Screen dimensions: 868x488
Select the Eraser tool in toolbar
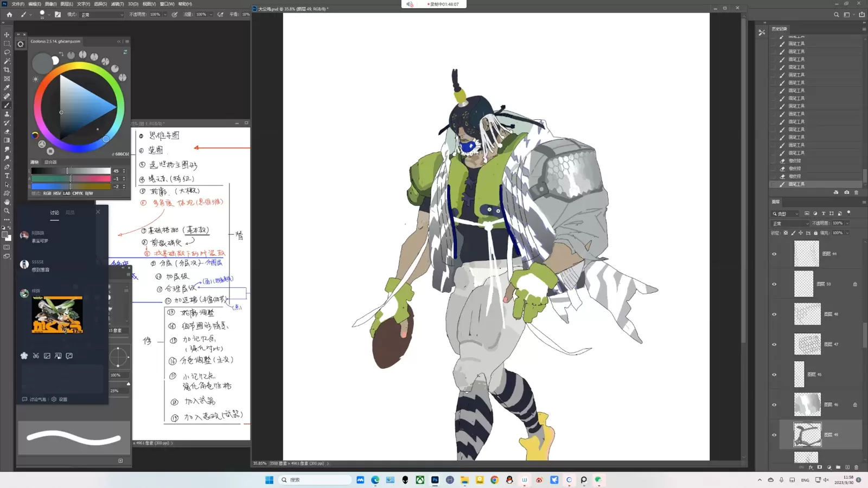pos(7,132)
